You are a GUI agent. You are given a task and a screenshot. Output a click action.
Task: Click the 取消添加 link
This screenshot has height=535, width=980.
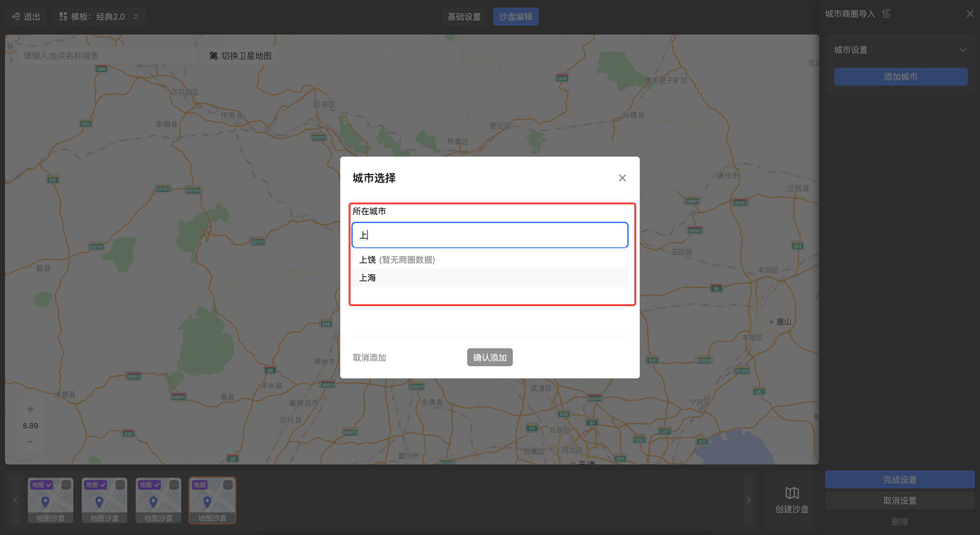tap(369, 358)
